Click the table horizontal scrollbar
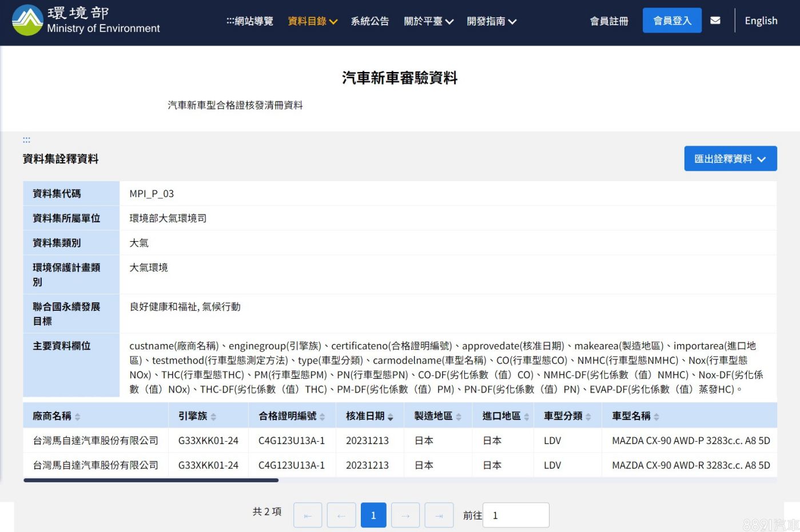This screenshot has height=532, width=800. click(x=151, y=481)
